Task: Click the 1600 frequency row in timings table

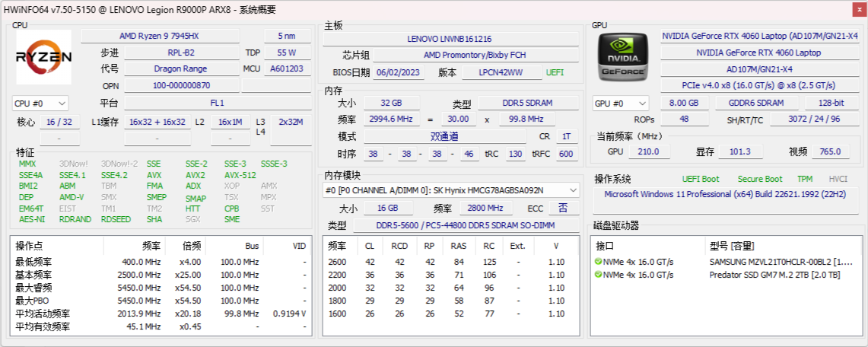Action: click(451, 314)
